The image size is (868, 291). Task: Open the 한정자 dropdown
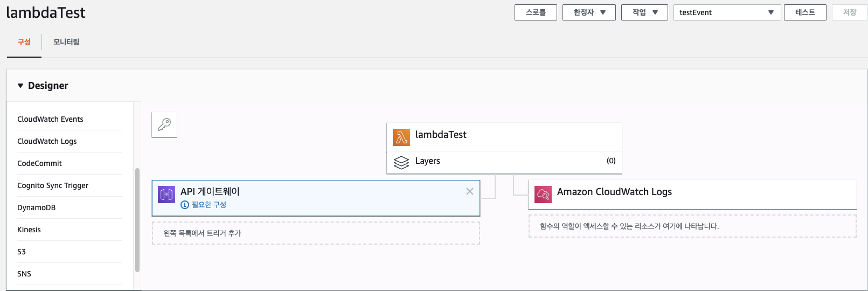tap(589, 12)
